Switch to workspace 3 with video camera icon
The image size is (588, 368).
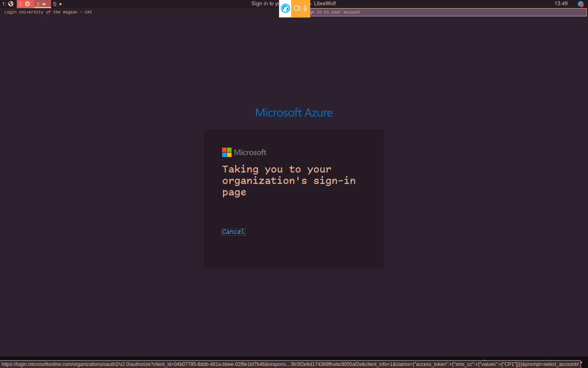[42, 4]
